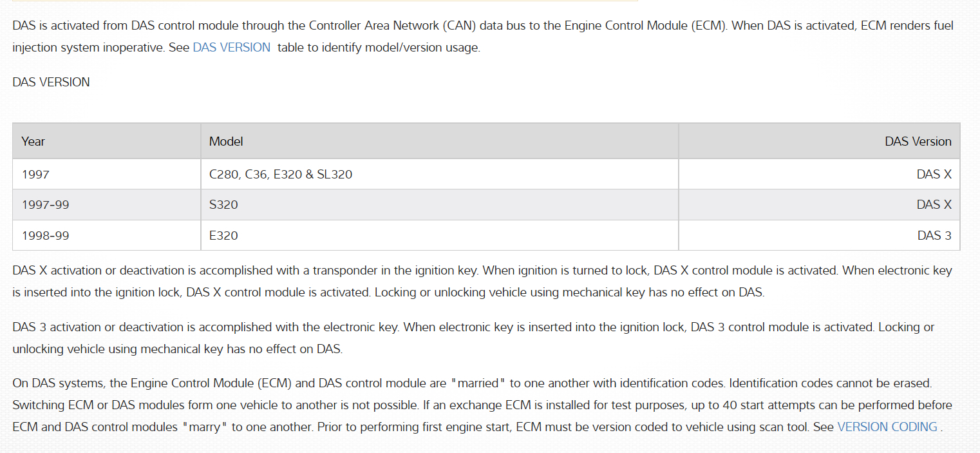This screenshot has width=980, height=453.
Task: Click the "Year" column header
Action: (x=33, y=141)
